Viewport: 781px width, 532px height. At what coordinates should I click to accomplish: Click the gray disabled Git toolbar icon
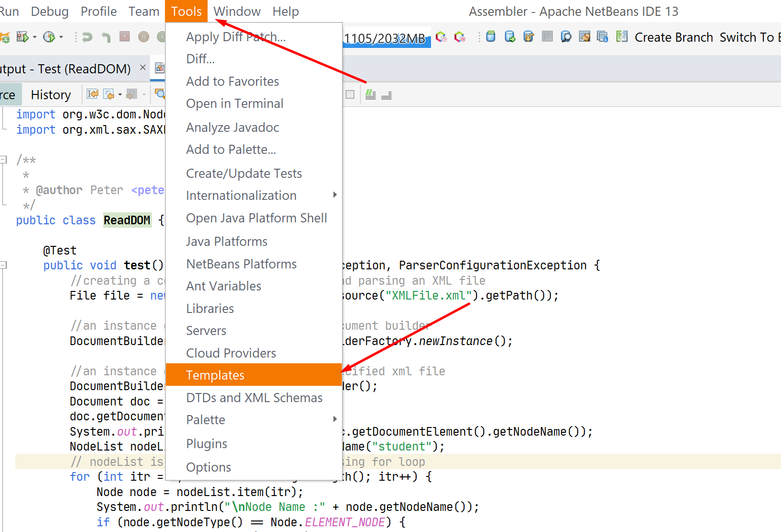tap(547, 36)
